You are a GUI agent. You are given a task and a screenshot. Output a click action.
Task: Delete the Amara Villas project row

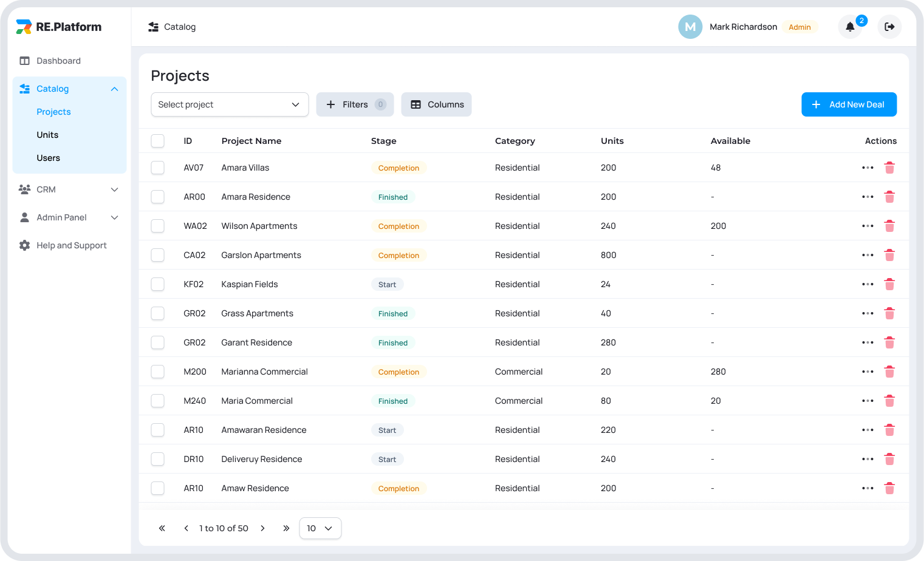[889, 168]
